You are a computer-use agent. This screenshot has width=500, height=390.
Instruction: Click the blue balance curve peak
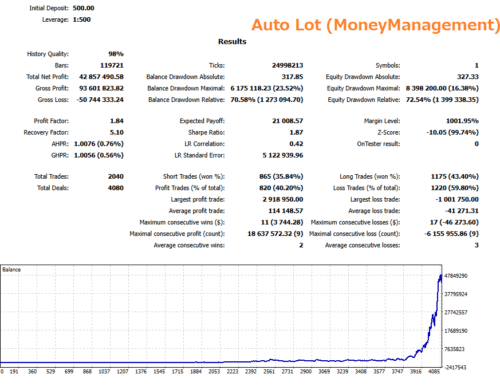[x=440, y=276]
